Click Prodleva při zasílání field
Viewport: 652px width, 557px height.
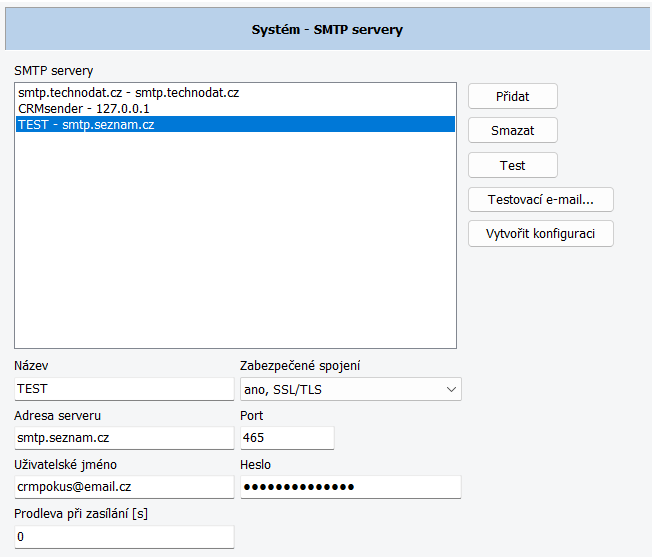point(124,537)
